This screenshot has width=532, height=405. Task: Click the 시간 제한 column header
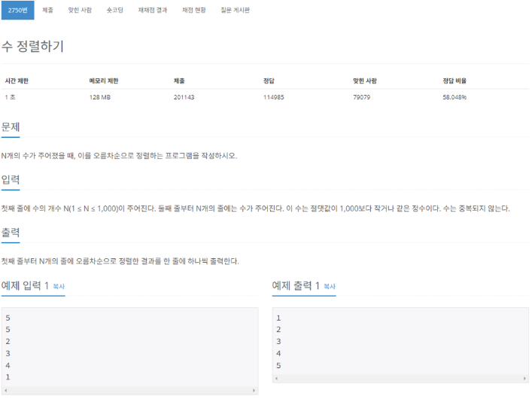17,81
